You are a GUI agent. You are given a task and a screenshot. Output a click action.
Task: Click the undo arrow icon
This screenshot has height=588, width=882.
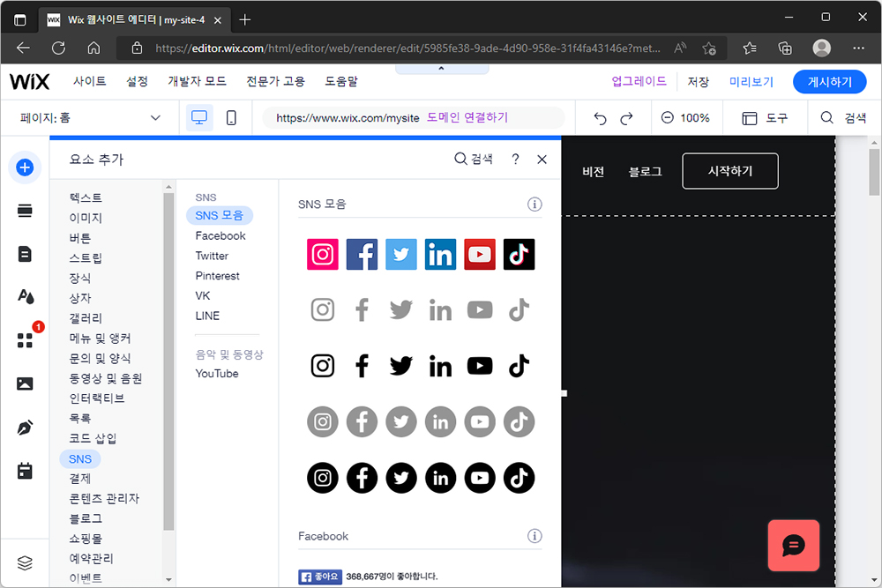pyautogui.click(x=600, y=118)
